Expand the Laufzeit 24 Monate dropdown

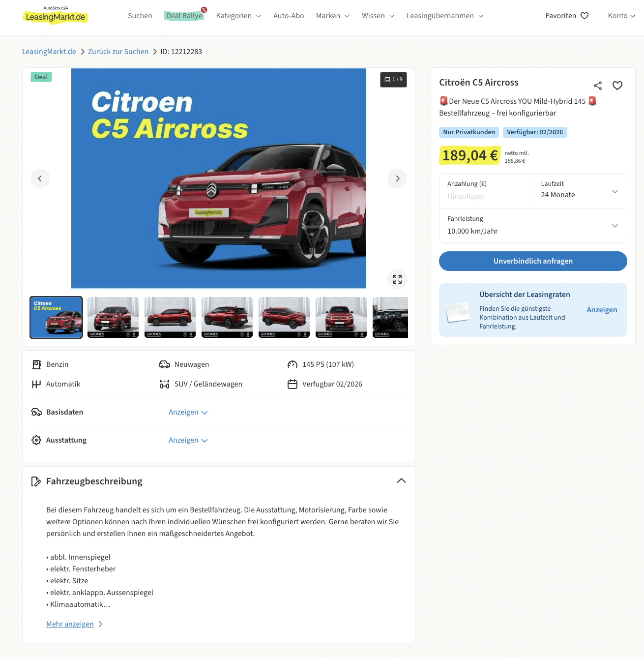point(580,191)
